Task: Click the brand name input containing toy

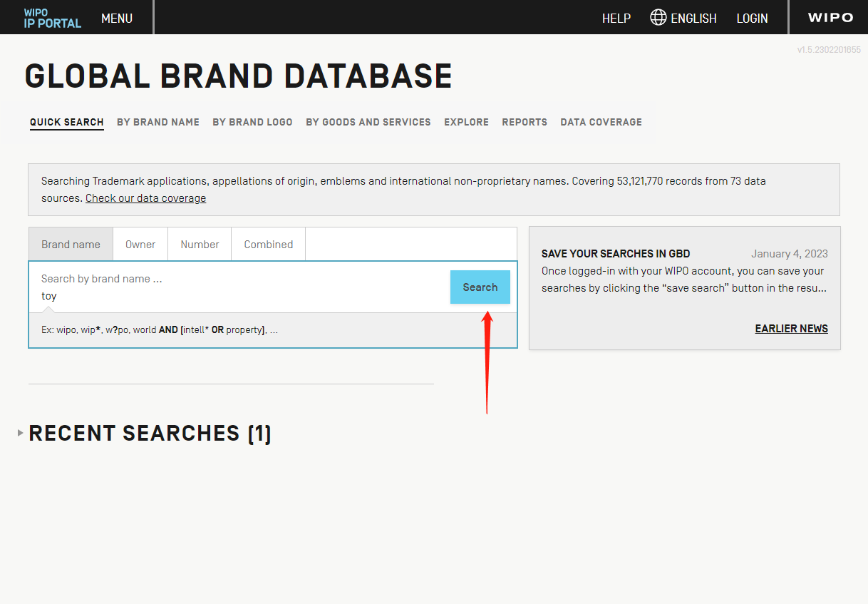Action: [239, 287]
